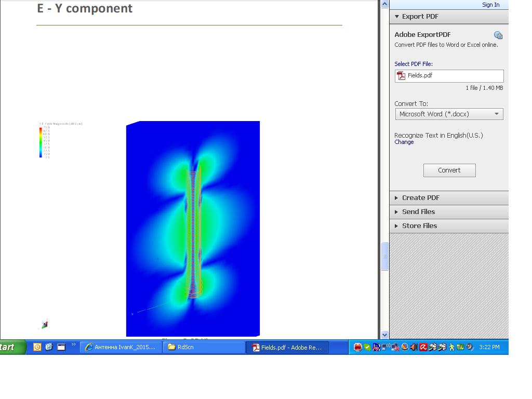Expand hidden quick launch items chevron
Viewport: 532px width, 399px height.
pos(74,345)
